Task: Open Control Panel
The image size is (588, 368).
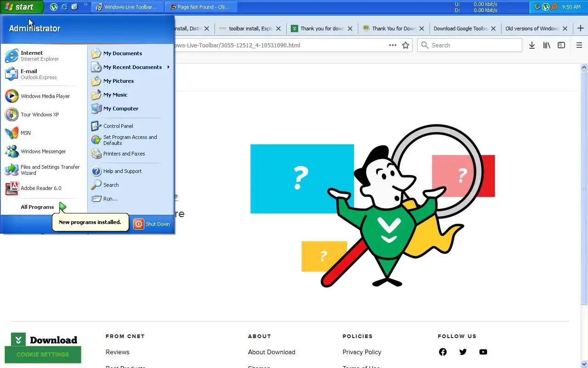Action: (130, 126)
